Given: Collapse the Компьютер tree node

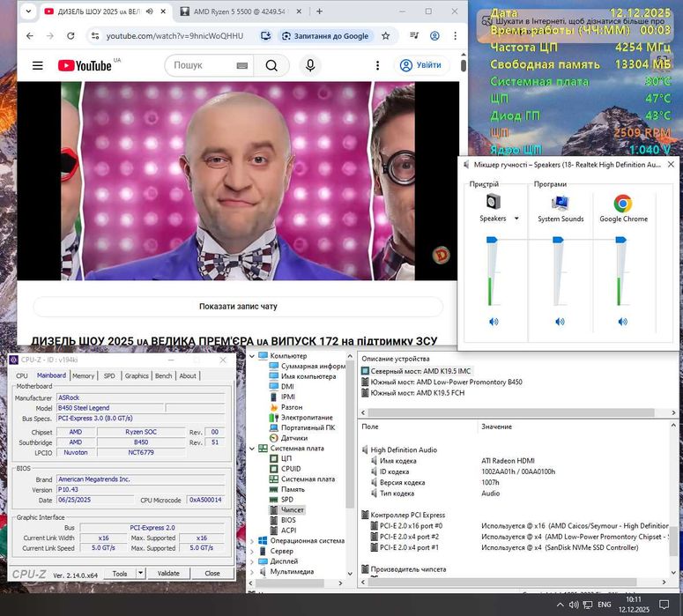Looking at the screenshot, I should click(x=252, y=356).
